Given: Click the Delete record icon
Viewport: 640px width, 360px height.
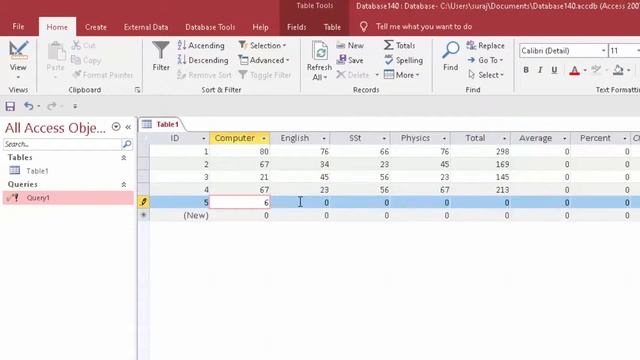Looking at the screenshot, I should click(341, 75).
